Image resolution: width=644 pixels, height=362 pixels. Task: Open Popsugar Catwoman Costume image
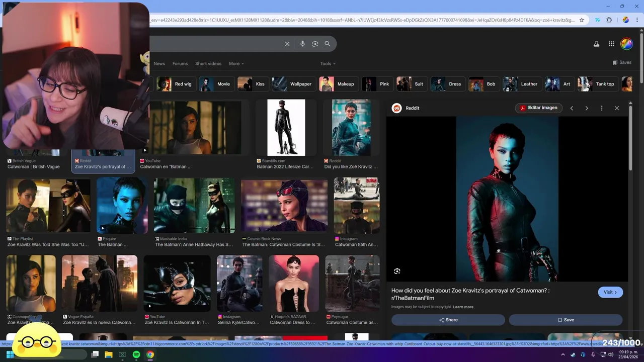click(x=352, y=284)
